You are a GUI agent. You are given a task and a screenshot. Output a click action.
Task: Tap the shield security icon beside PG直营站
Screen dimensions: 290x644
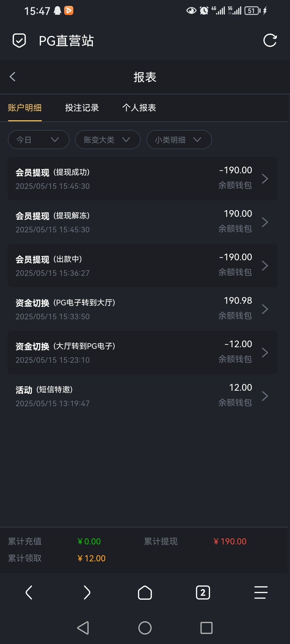[x=19, y=41]
